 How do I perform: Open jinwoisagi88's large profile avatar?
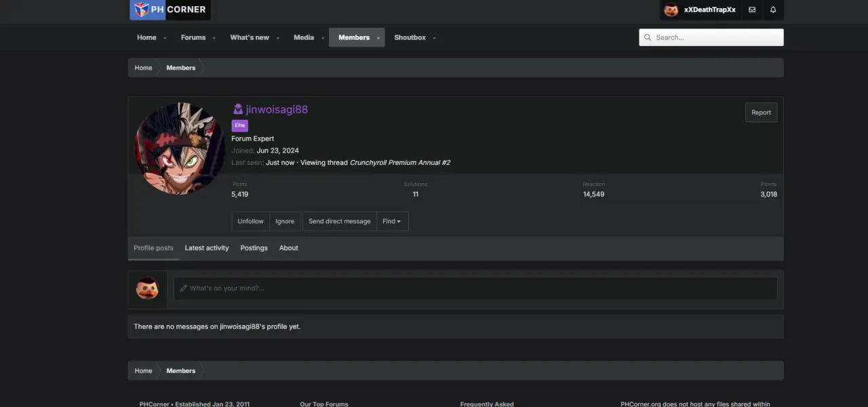(180, 149)
